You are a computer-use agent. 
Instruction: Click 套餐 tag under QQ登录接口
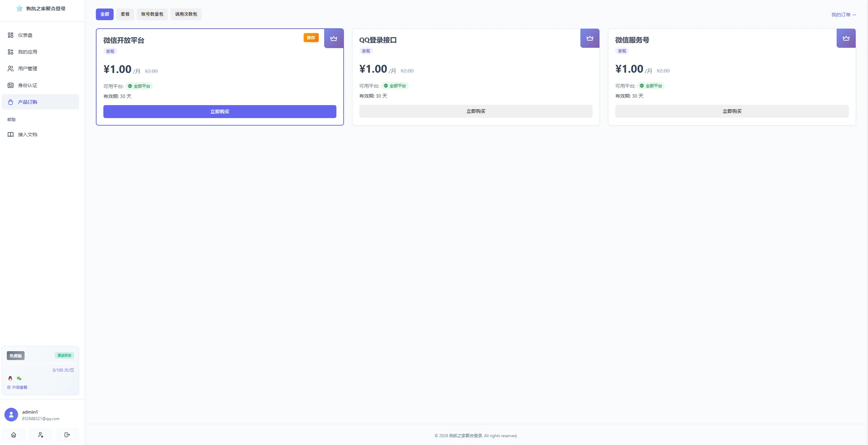pyautogui.click(x=366, y=51)
